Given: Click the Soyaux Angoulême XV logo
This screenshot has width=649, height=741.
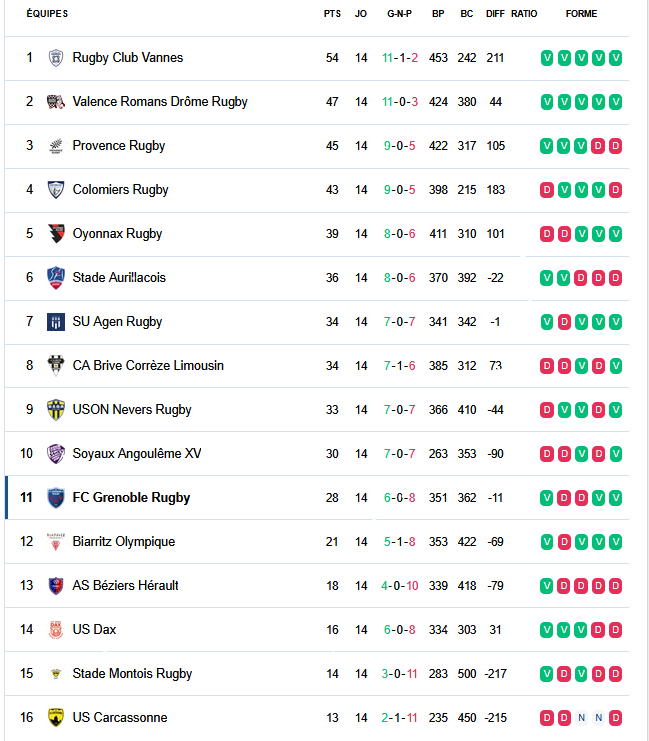Looking at the screenshot, I should 56,454.
